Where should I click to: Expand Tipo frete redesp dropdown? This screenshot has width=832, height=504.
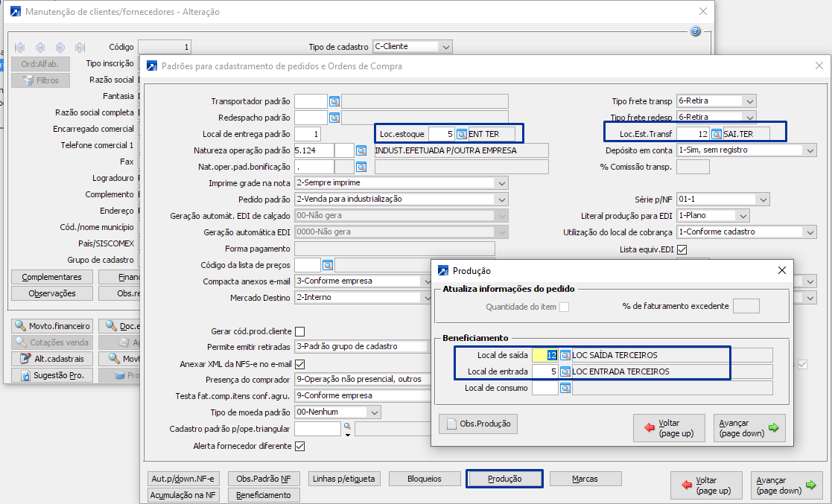click(749, 117)
